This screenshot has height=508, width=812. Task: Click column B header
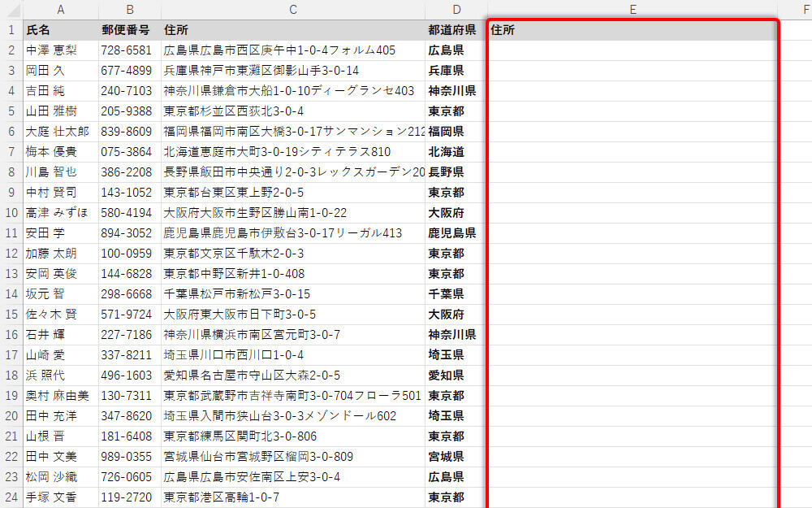[x=130, y=9]
